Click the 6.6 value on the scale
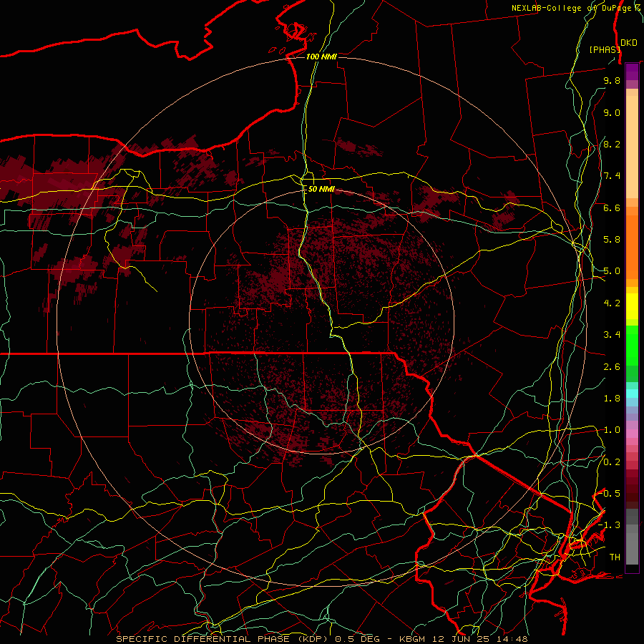Screen dimensions: 644x644 (612, 208)
